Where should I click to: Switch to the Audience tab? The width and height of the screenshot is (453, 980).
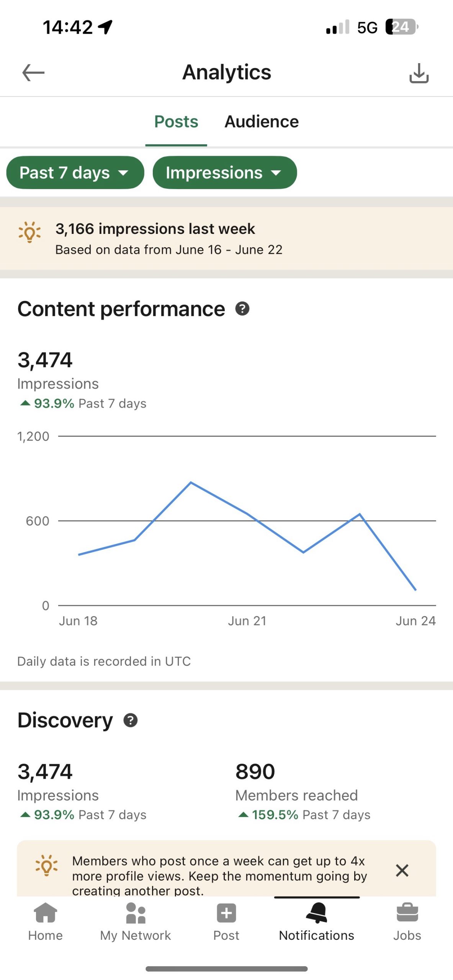coord(262,122)
